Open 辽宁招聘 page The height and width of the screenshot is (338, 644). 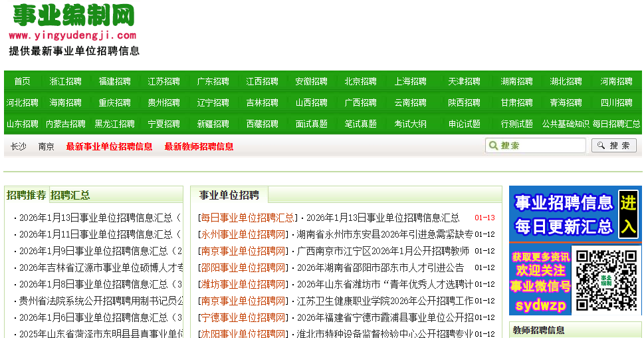(x=213, y=103)
